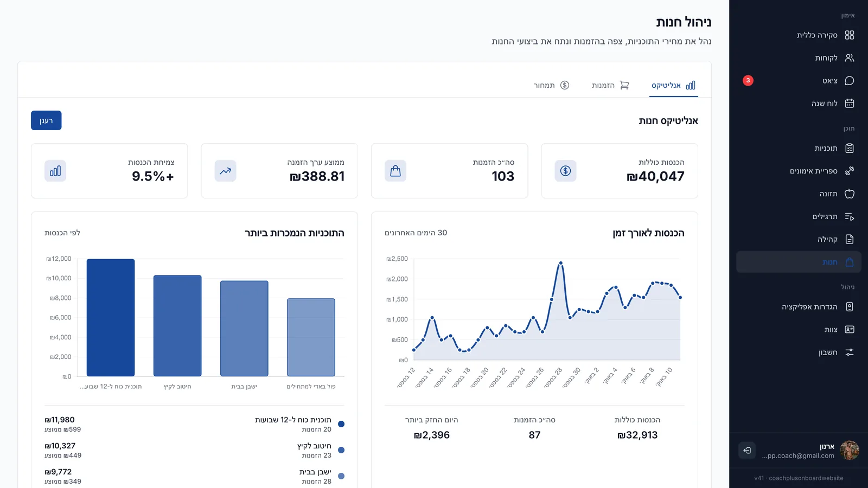Click the trend arrow icon in ממוצע ערך הזמנה card
The image size is (868, 488).
[x=225, y=171]
